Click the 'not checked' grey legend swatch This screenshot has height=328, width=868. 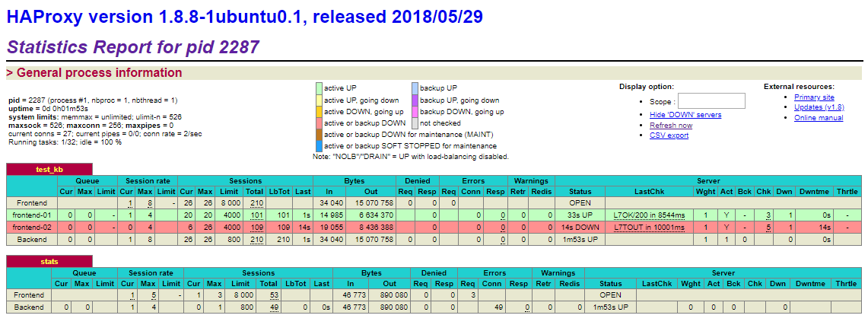click(415, 123)
